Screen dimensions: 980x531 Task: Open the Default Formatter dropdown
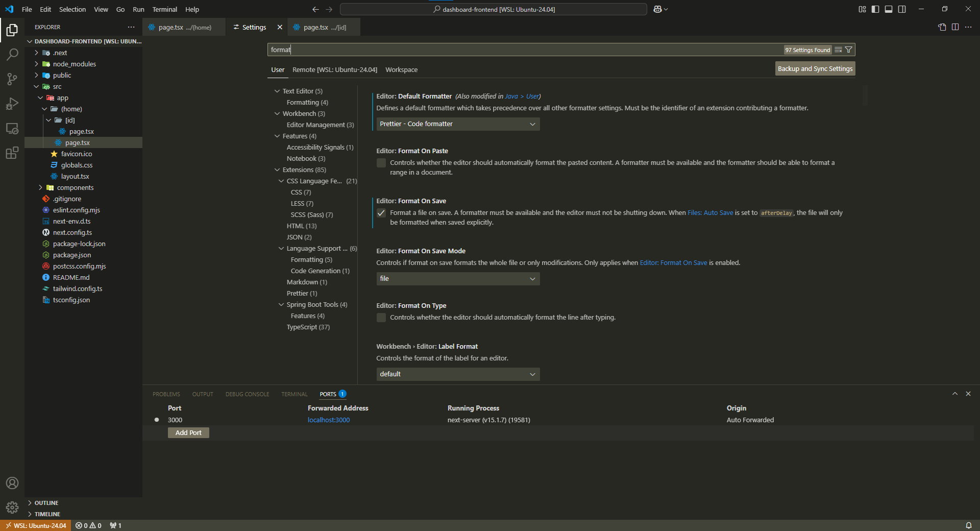tap(457, 124)
